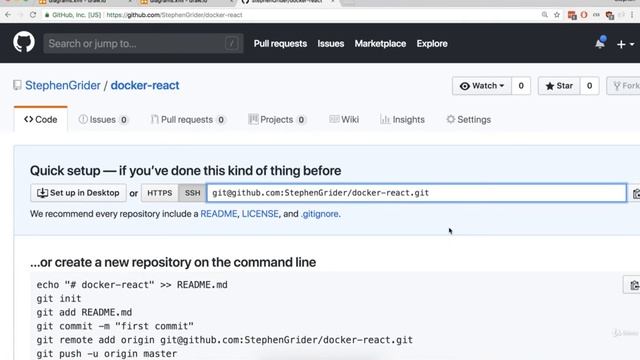Copy the clone URL with the clipboard icon
The image size is (640, 360).
(x=636, y=193)
